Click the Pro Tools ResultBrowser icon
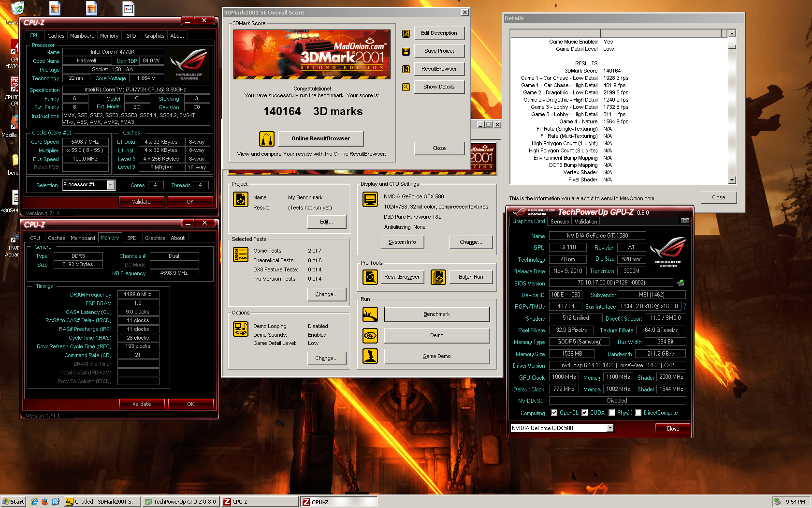The width and height of the screenshot is (812, 508). pos(370,277)
